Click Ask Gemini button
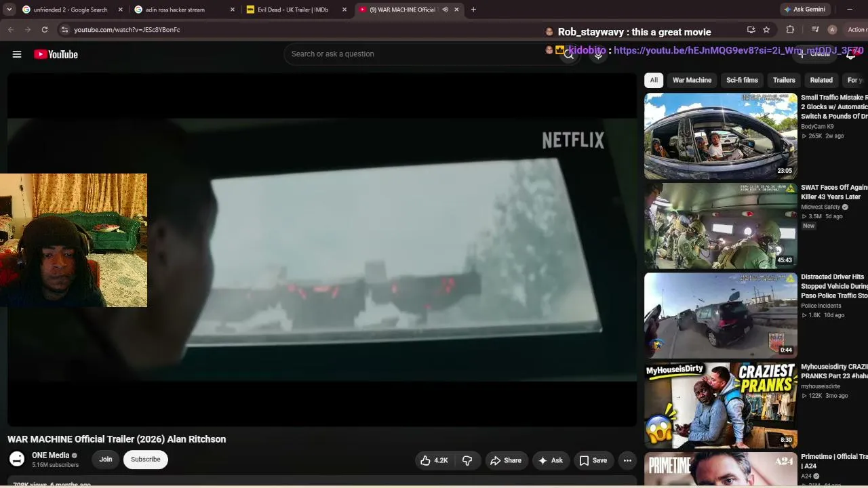The image size is (868, 488). pos(804,9)
